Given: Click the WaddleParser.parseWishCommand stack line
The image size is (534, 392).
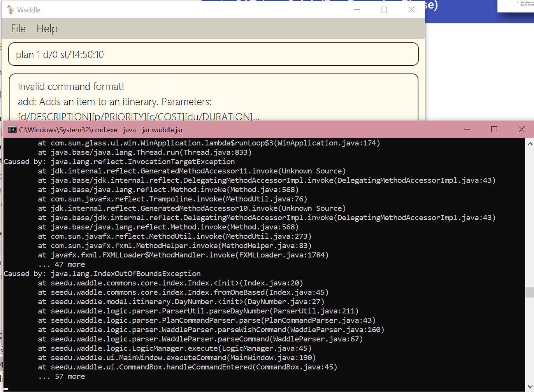Looking at the screenshot, I should point(211,330).
